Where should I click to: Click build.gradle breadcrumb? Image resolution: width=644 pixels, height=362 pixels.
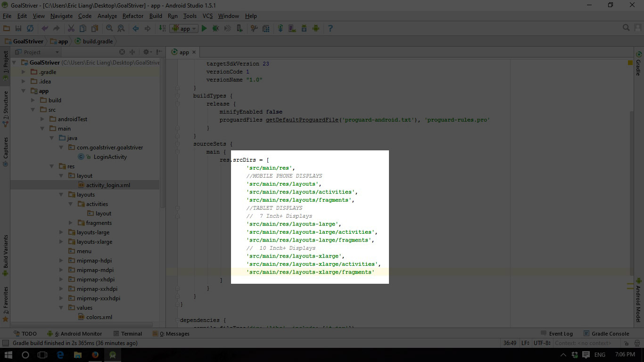coord(94,41)
